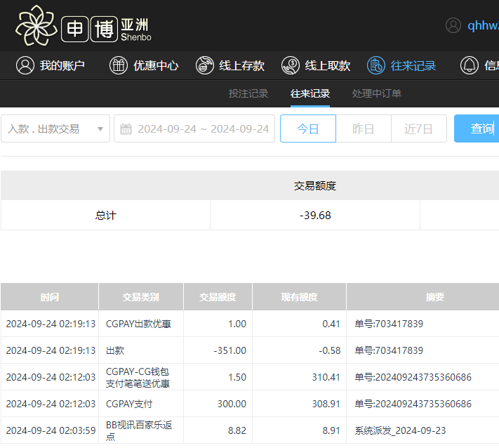The height and width of the screenshot is (448, 499).
Task: Click the date range input field
Action: point(203,129)
